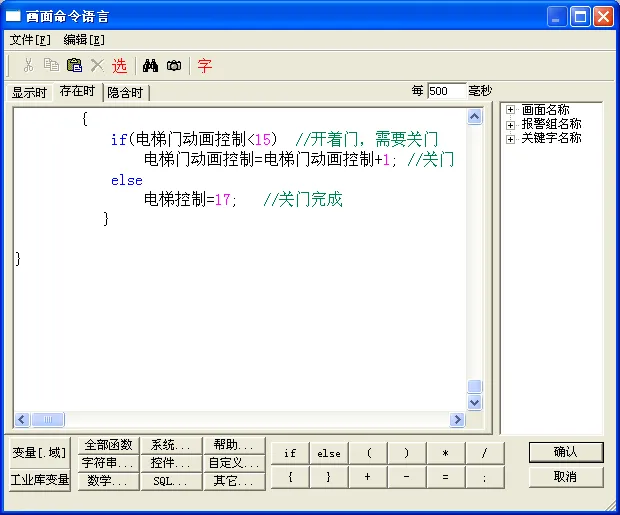
Task: Click the Copy toolbar icon
Action: coord(51,65)
